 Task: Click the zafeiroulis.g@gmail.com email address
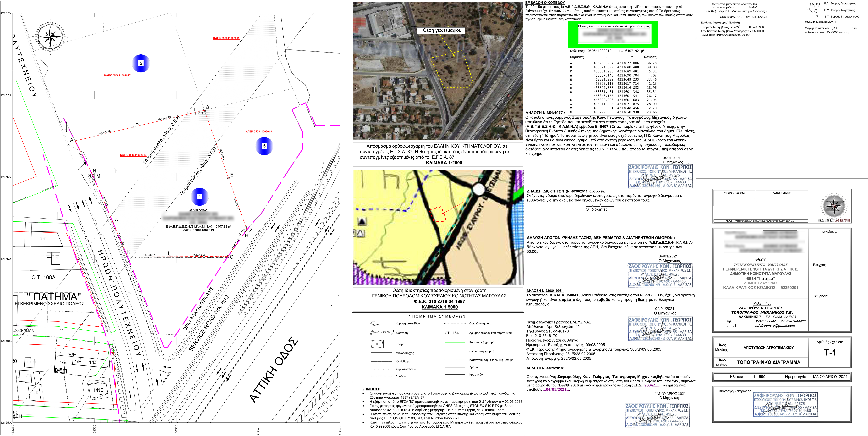(x=775, y=326)
